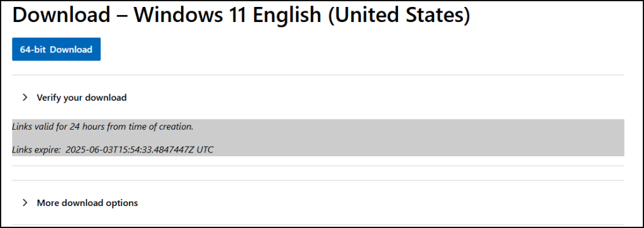Expand the More download options chevron
Viewport: 644px width, 228px height.
tap(25, 202)
